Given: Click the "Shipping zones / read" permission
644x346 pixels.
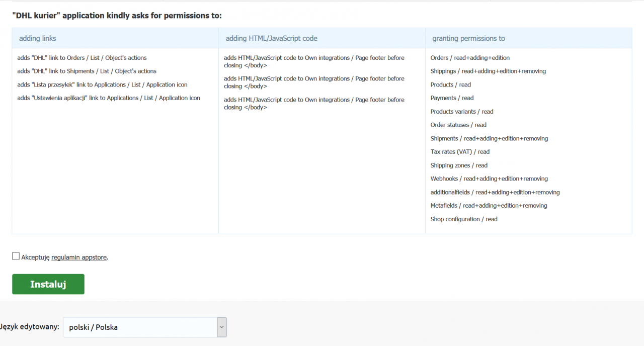Looking at the screenshot, I should (459, 165).
